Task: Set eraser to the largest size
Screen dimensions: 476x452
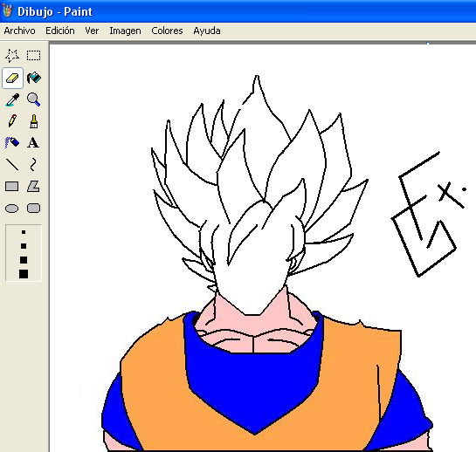Action: coord(24,274)
